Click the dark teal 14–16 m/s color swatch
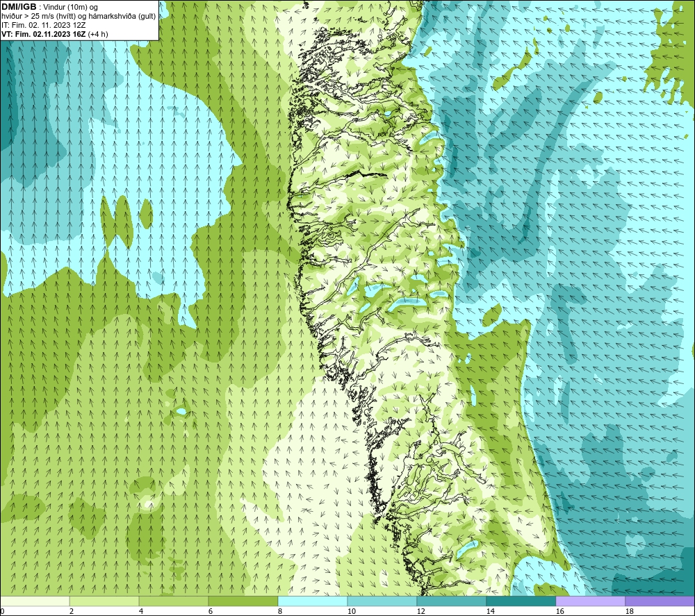Screen dimensions: 695x616 tap(521, 601)
